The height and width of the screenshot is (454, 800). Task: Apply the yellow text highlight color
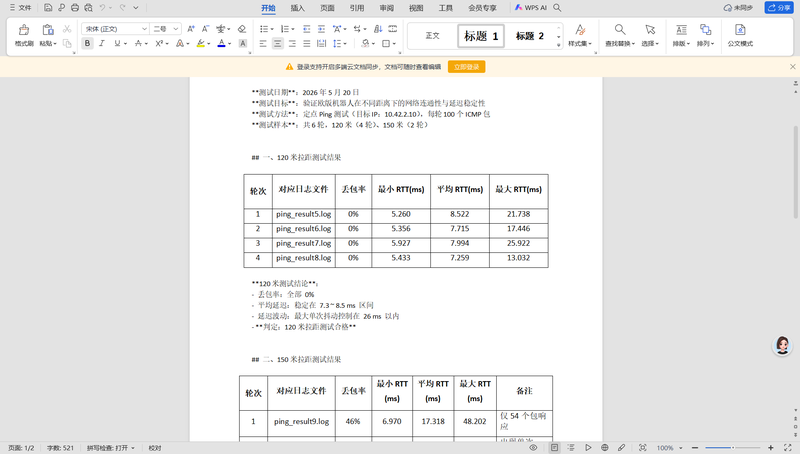tap(201, 44)
